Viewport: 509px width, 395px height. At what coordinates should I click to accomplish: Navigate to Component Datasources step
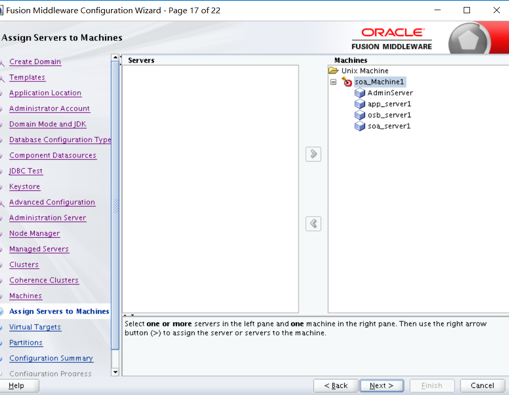point(53,155)
